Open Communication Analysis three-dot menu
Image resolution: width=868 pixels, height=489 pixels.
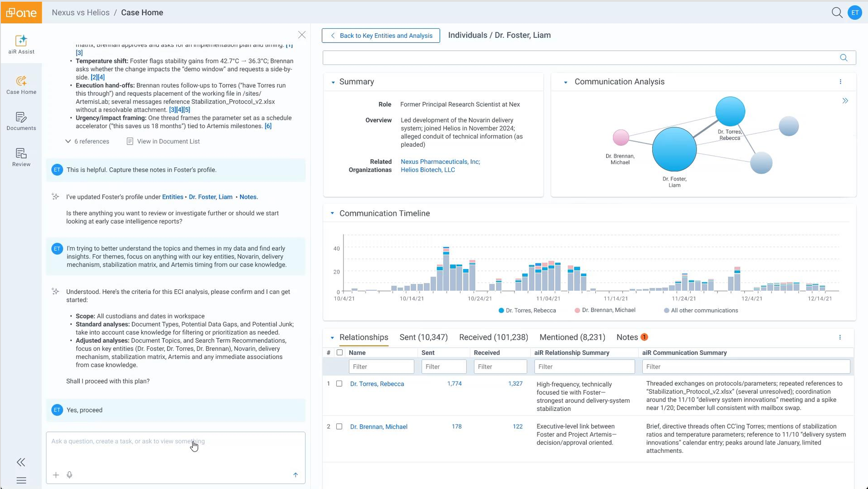(x=840, y=82)
